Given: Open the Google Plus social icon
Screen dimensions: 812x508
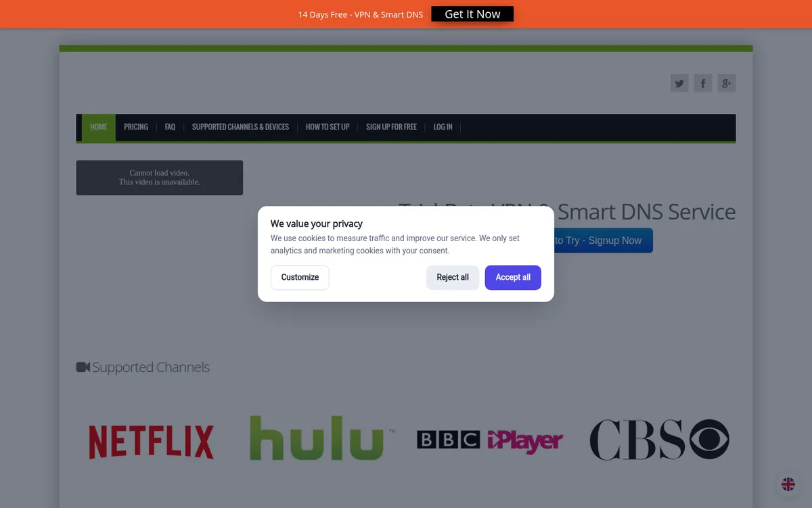Looking at the screenshot, I should [x=727, y=83].
